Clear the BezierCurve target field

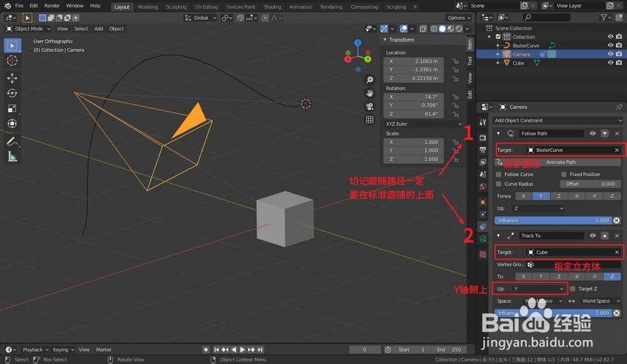click(617, 150)
